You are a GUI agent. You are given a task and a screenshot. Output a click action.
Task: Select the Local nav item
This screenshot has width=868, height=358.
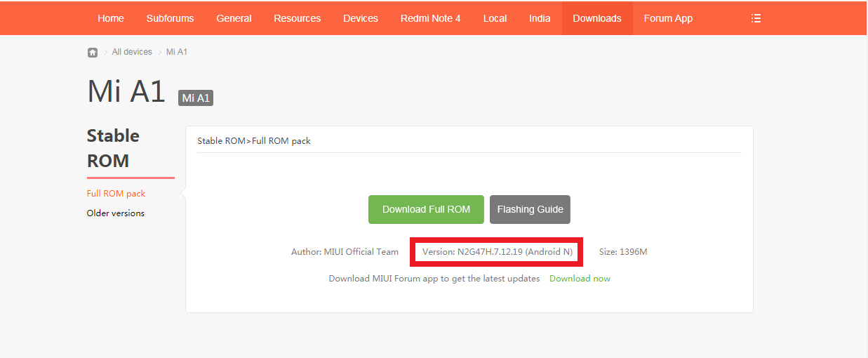[495, 18]
